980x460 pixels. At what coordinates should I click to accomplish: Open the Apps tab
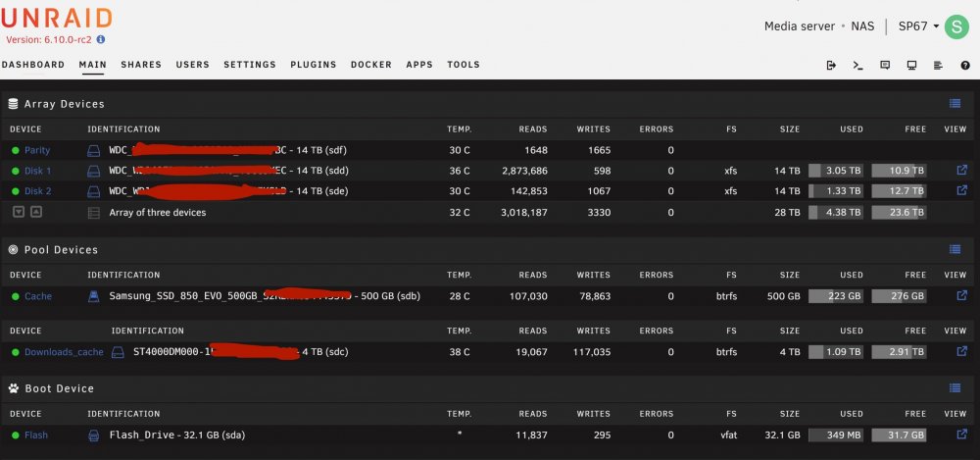point(419,65)
